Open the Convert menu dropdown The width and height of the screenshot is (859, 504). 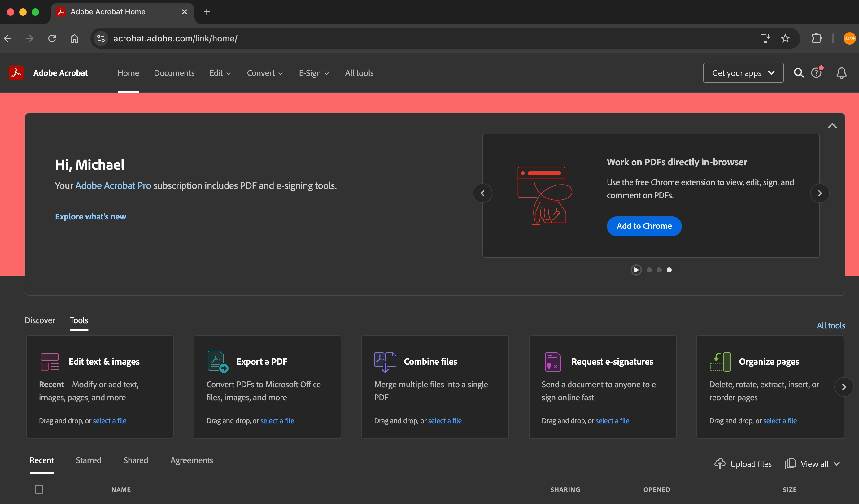click(x=265, y=73)
